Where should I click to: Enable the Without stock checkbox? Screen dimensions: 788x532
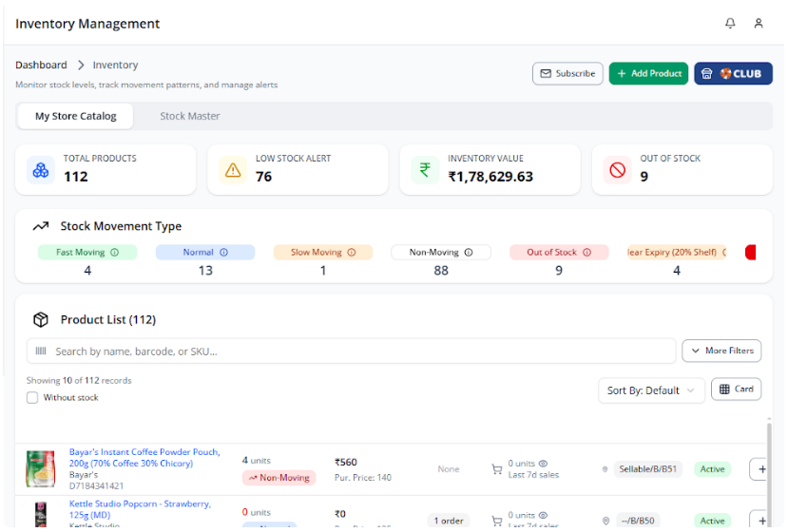tap(32, 398)
